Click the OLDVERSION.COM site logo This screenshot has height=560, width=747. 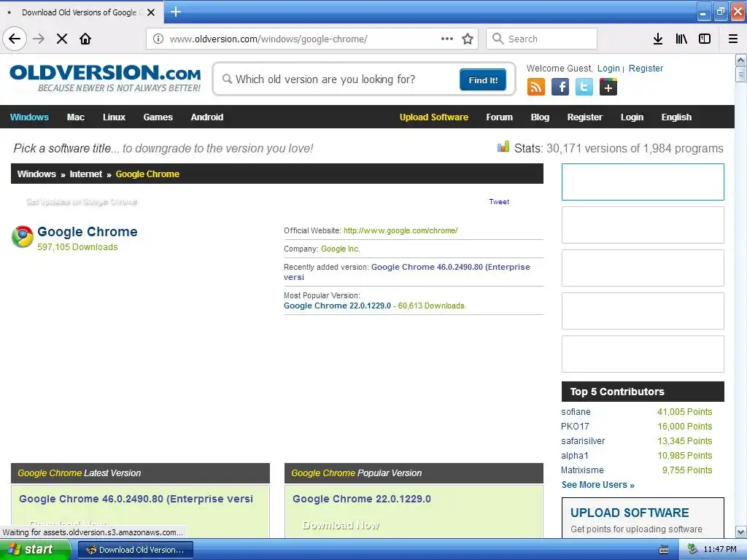[x=105, y=78]
